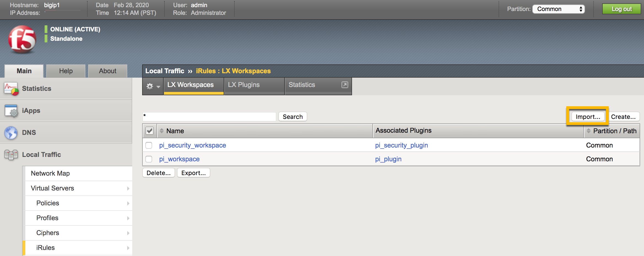Open the Partition dropdown showing Common
The width and height of the screenshot is (644, 256).
(559, 9)
